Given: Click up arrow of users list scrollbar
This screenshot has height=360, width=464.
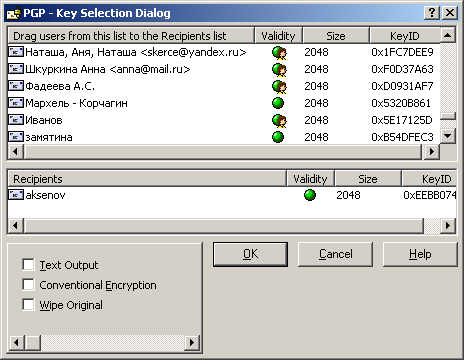Looking at the screenshot, I should (x=448, y=35).
